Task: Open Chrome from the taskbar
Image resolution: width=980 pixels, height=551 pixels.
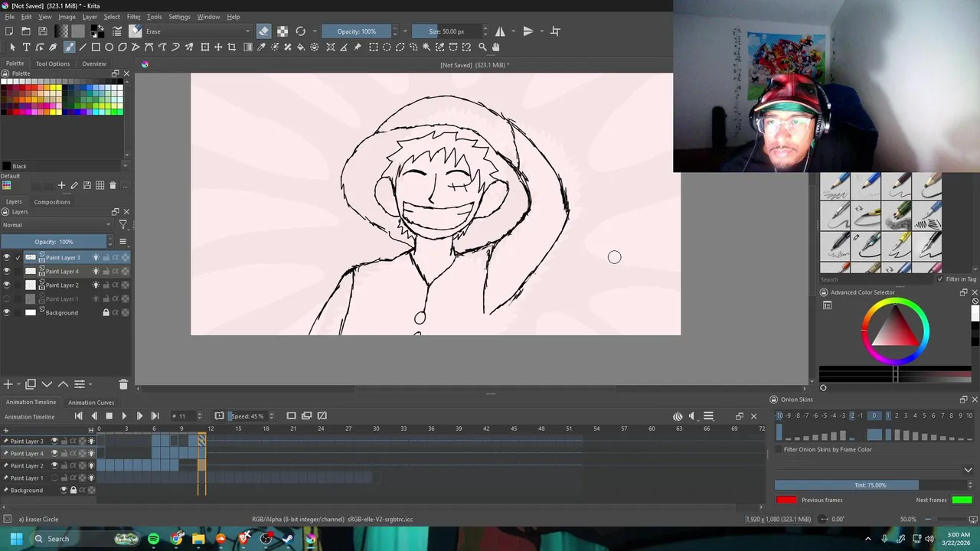Action: coord(177,539)
